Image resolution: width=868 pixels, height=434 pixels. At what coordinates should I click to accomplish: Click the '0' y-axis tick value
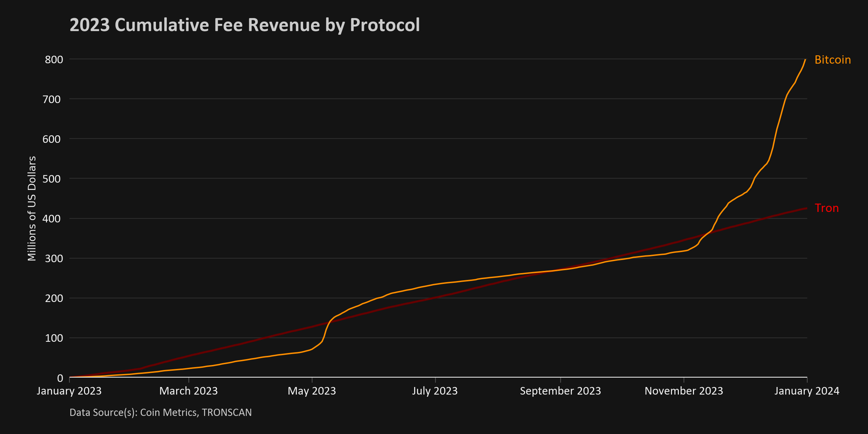60,378
